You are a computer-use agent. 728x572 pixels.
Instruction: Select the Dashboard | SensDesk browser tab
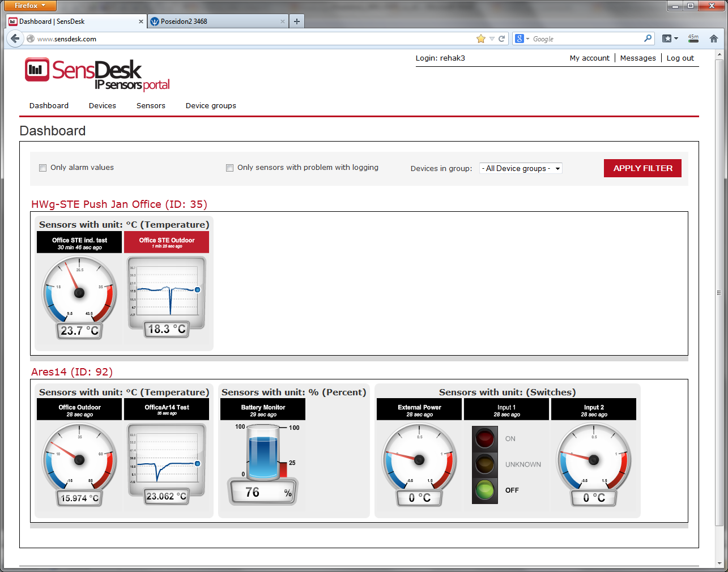(76, 22)
